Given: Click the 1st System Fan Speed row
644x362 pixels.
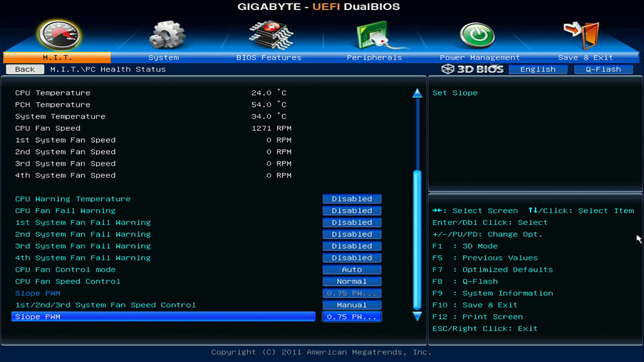Looking at the screenshot, I should pos(153,140).
